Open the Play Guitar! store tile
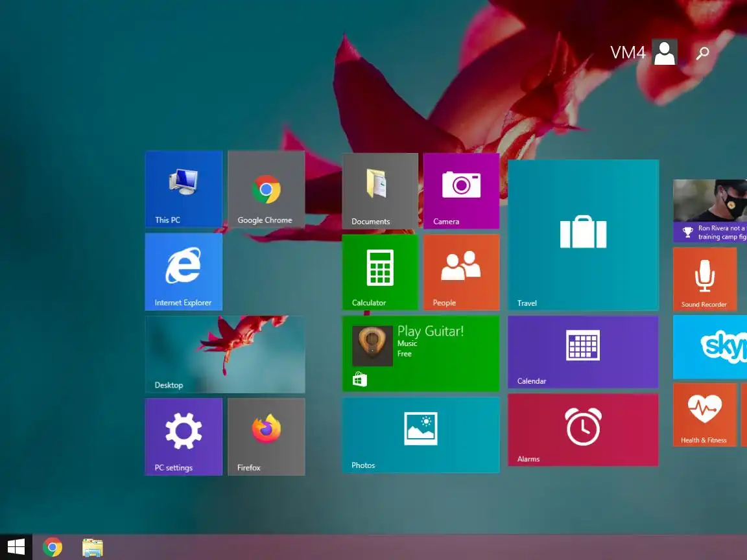 (421, 354)
